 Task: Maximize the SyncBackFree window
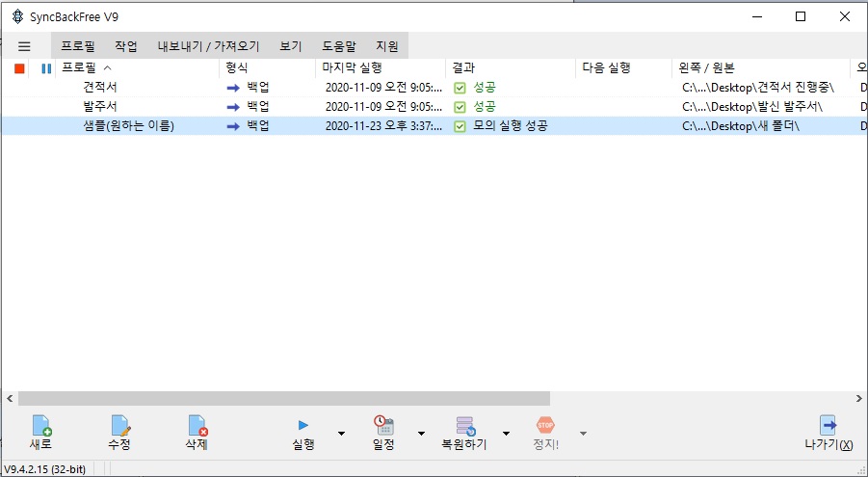pyautogui.click(x=801, y=16)
